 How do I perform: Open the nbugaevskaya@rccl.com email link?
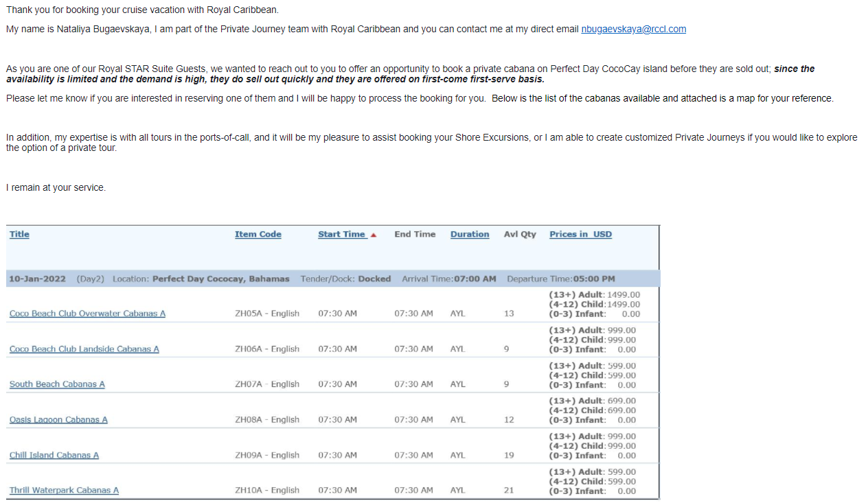pyautogui.click(x=634, y=30)
